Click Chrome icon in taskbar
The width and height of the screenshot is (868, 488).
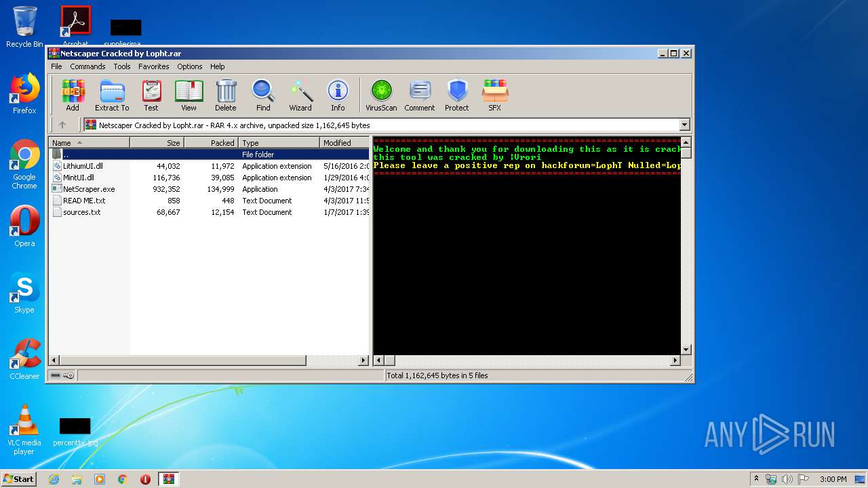pyautogui.click(x=123, y=479)
